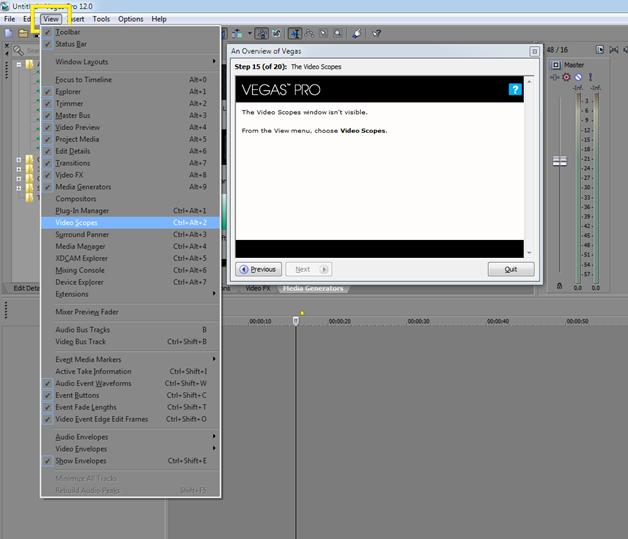Viewport: 628px width, 539px height.
Task: Select the Selection Edit tool
Action: (x=324, y=34)
